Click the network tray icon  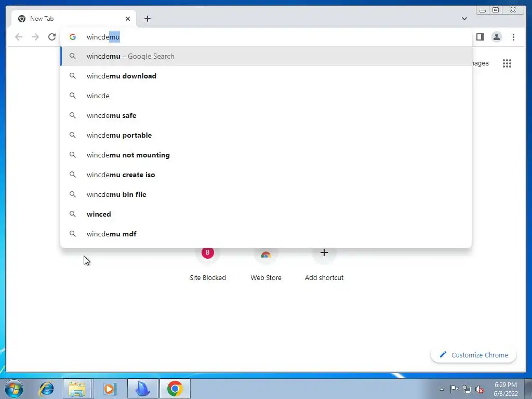tap(467, 389)
